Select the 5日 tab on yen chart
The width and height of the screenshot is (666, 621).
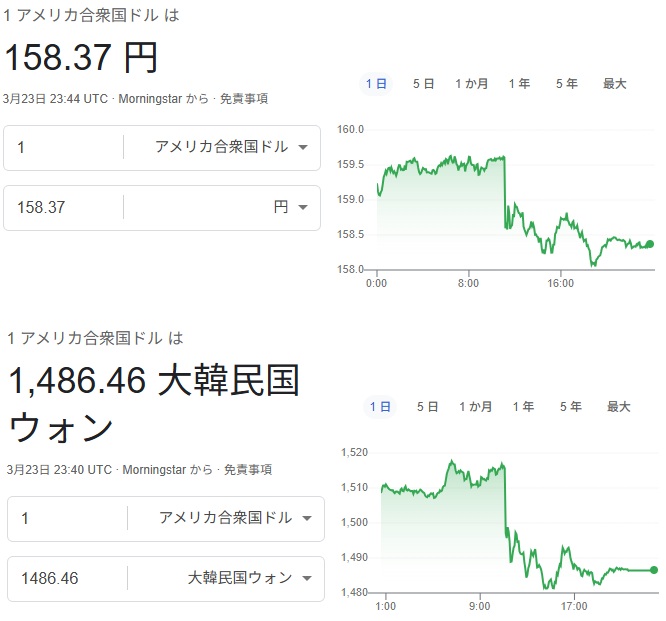(423, 84)
